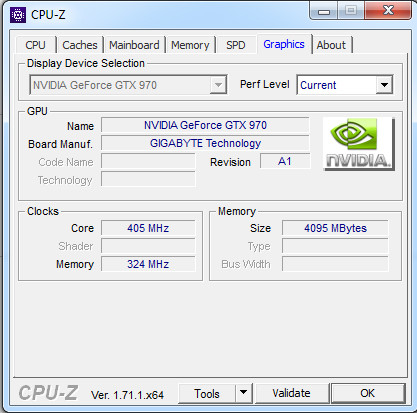Viewport: 417px width, 413px height.
Task: Click the GPU Name field value
Action: point(205,125)
